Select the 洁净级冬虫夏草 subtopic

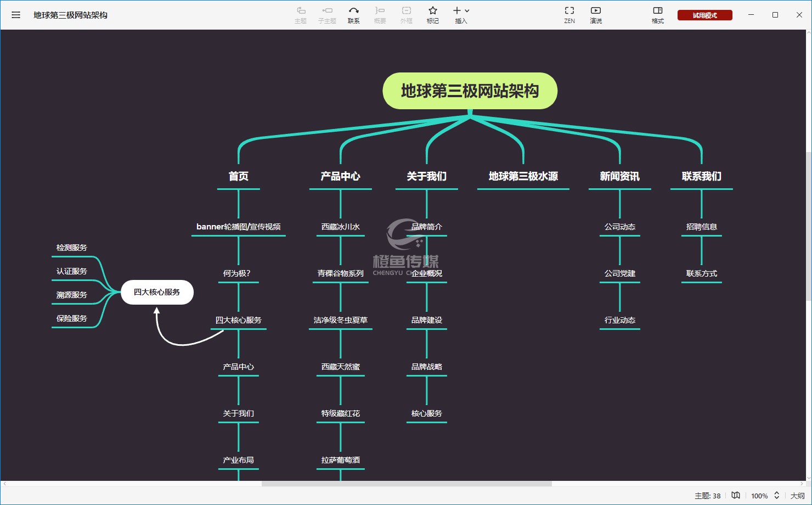[341, 320]
